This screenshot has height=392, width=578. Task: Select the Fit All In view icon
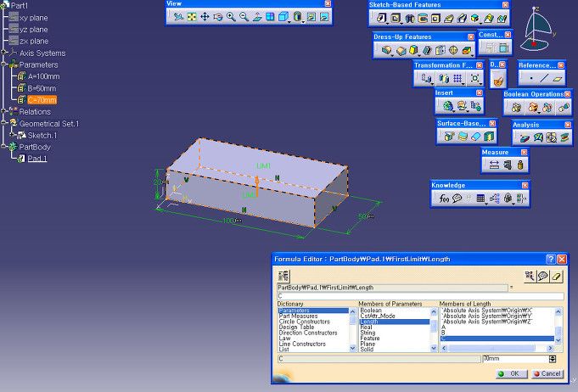tap(191, 17)
